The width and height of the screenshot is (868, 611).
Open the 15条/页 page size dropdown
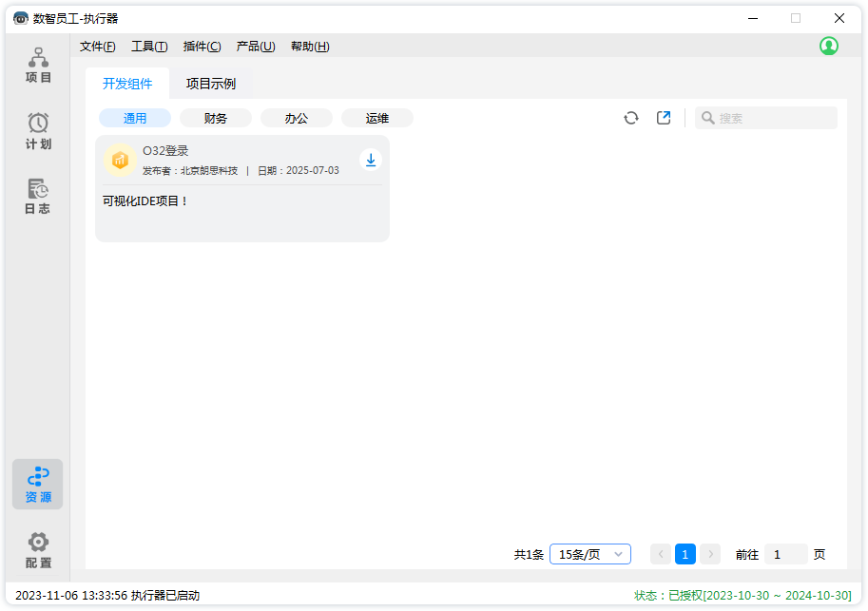(589, 553)
